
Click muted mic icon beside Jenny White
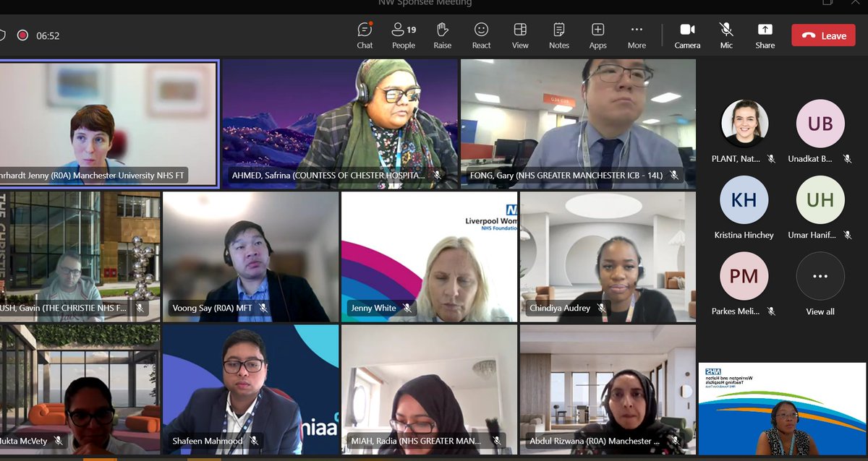tap(407, 308)
